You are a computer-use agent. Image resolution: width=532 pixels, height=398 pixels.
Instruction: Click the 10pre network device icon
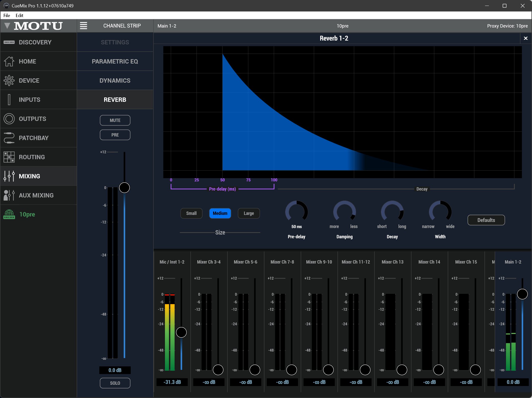(9, 214)
